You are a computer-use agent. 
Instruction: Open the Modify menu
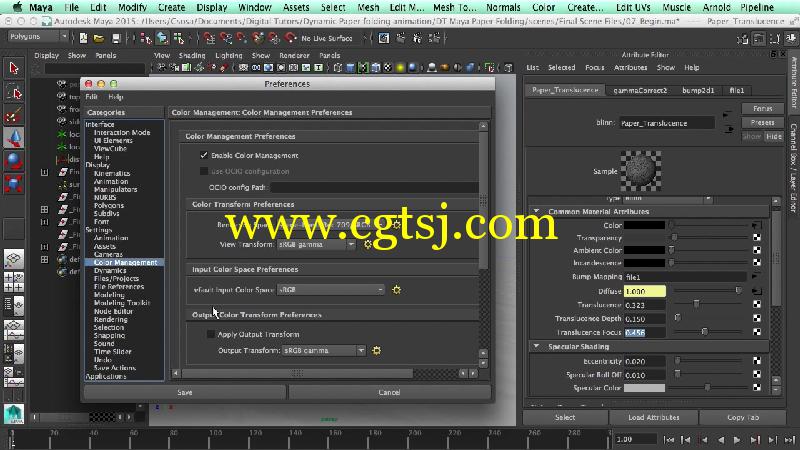click(x=132, y=7)
